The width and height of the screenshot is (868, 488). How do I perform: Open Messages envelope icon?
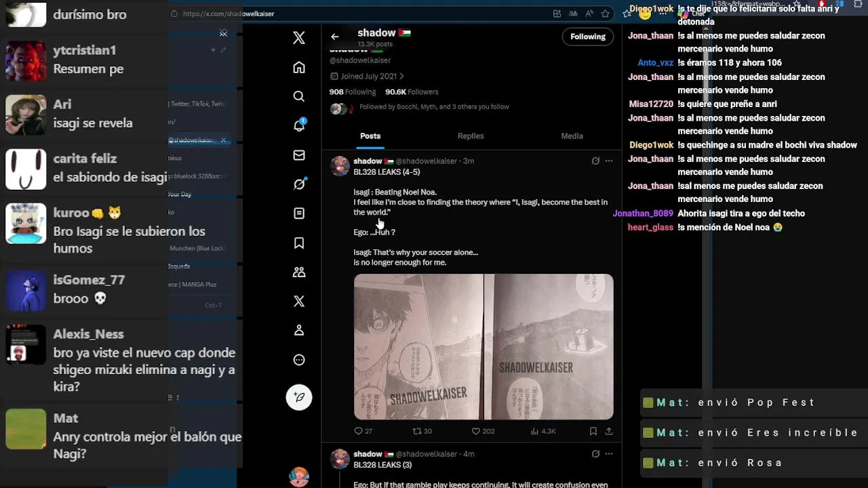click(299, 155)
